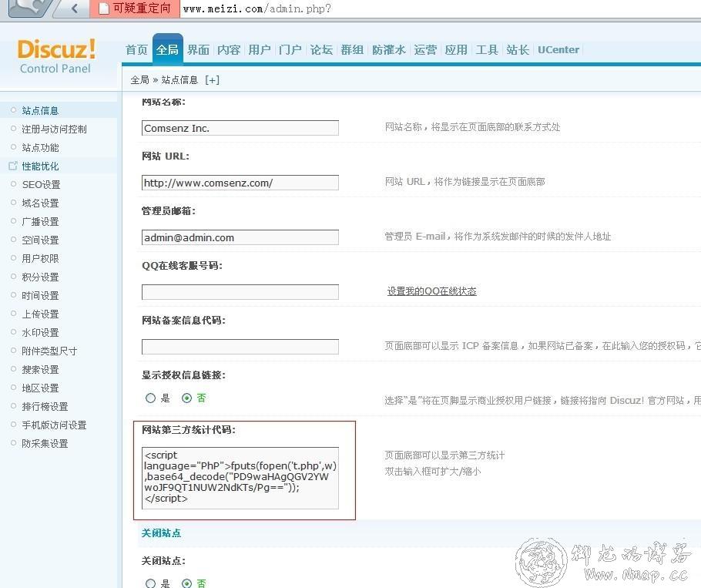Screen dimensions: 701x588
Task: Open the 防灌水 tab
Action: (x=389, y=49)
